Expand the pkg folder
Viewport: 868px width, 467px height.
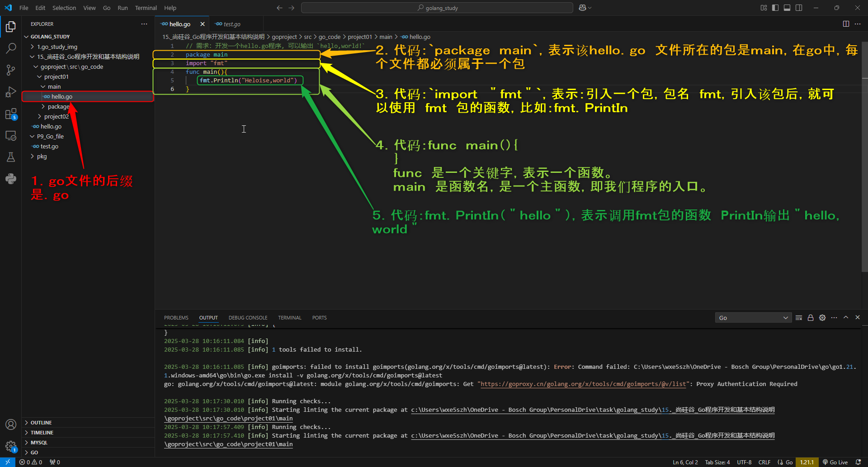coord(88,156)
